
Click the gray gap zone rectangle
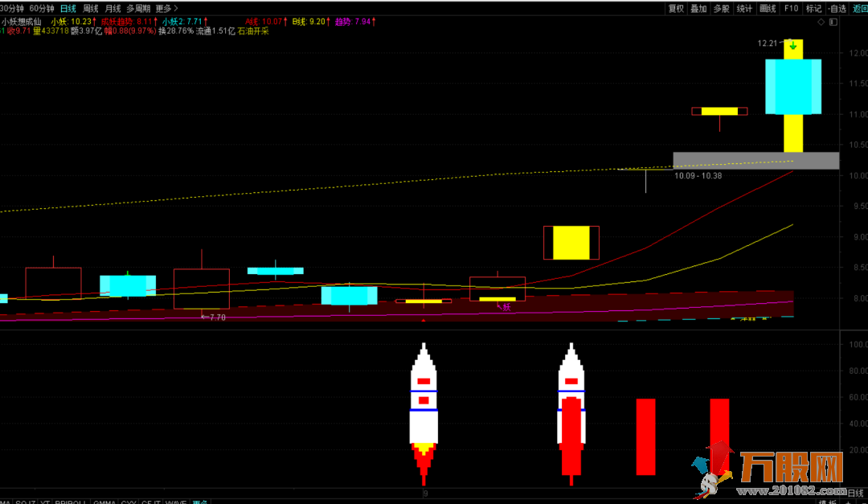click(x=755, y=161)
